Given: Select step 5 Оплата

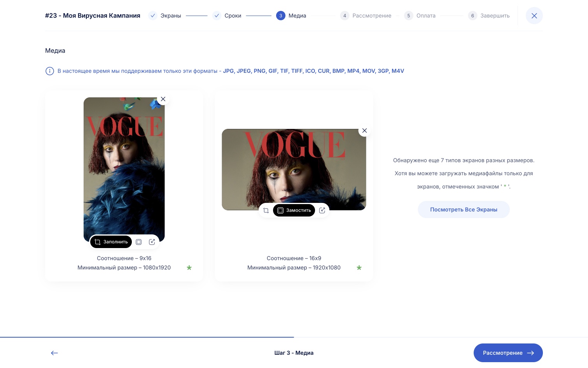Looking at the screenshot, I should click(420, 16).
